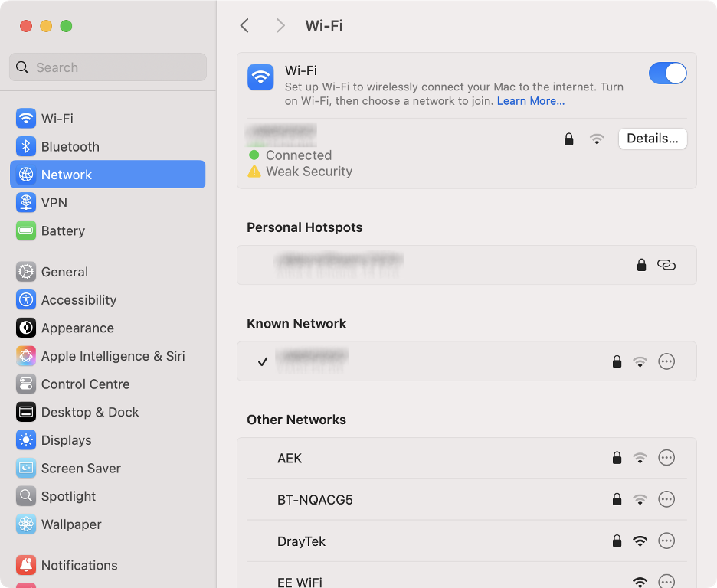This screenshot has width=717, height=588.
Task: Open the options menu for BT-NQACG5
Action: click(x=666, y=498)
